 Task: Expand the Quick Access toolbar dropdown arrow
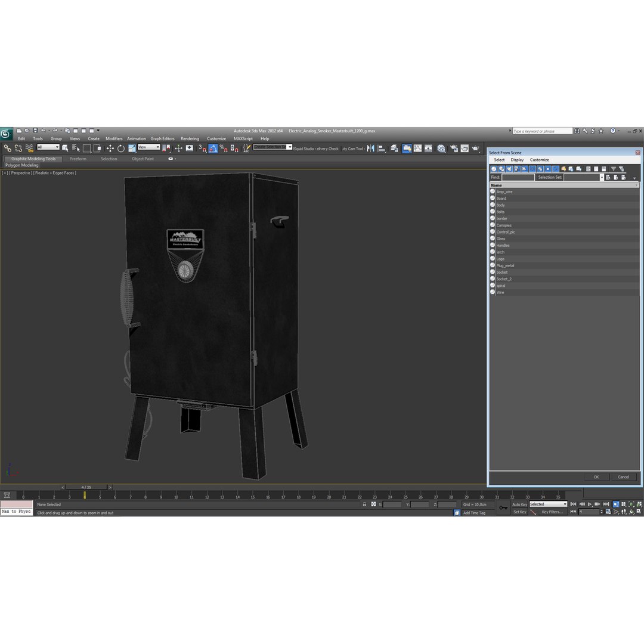pos(98,131)
